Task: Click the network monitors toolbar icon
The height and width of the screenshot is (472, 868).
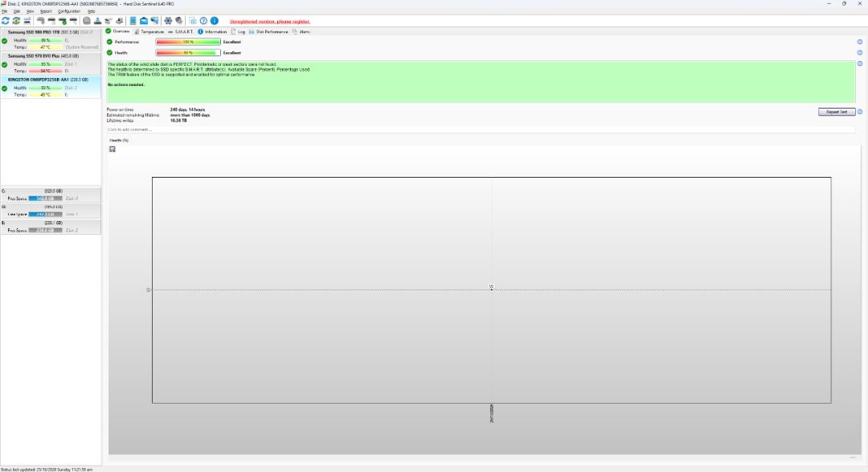Action: [154, 21]
